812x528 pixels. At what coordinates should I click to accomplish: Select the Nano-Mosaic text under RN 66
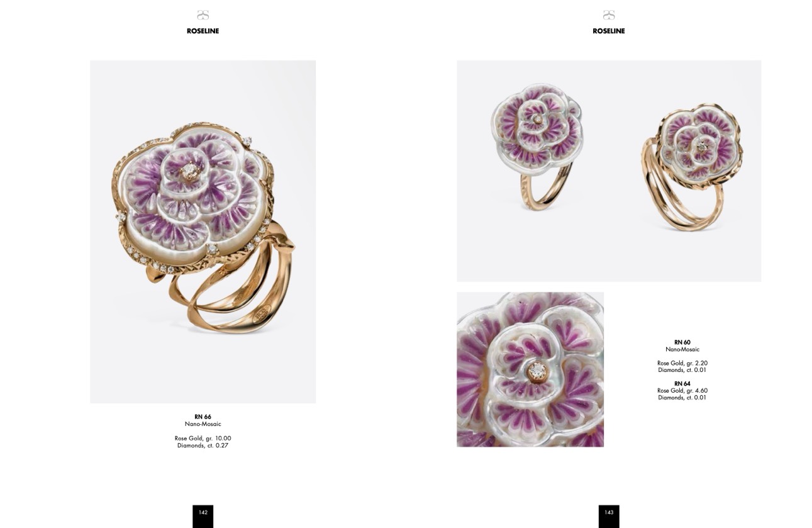tap(203, 424)
